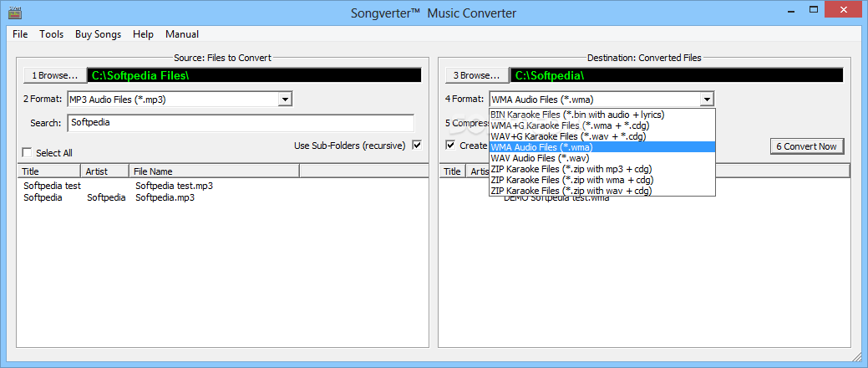The height and width of the screenshot is (368, 868).
Task: Tick the Select All checkbox
Action: 27,152
